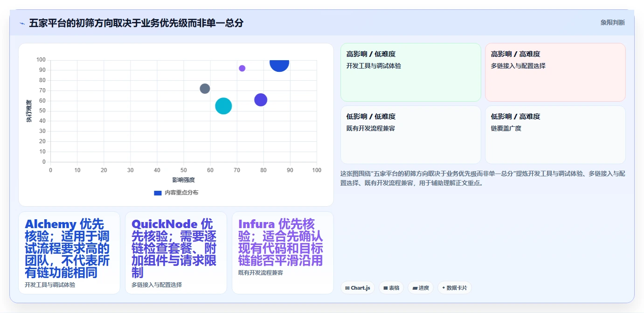Viewport: 644px width, 313px height.
Task: Click the 进度 tag pill
Action: pyautogui.click(x=421, y=288)
